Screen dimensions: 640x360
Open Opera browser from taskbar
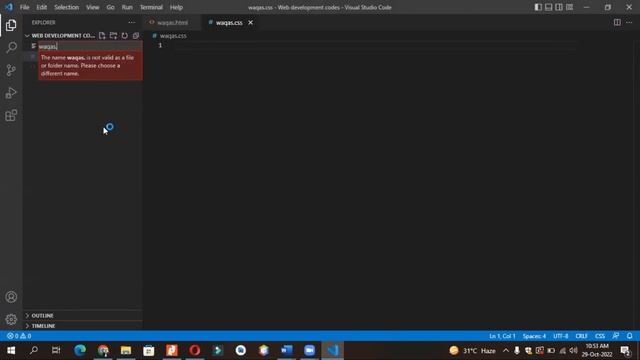point(195,350)
